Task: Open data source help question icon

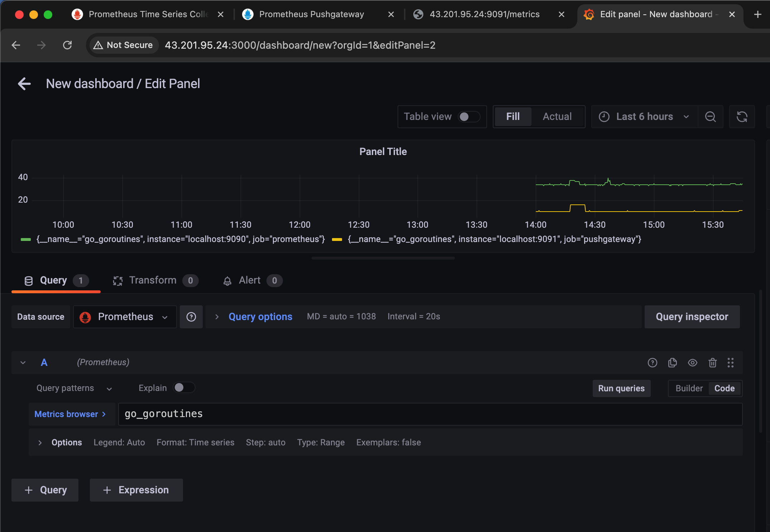Action: [x=191, y=317]
